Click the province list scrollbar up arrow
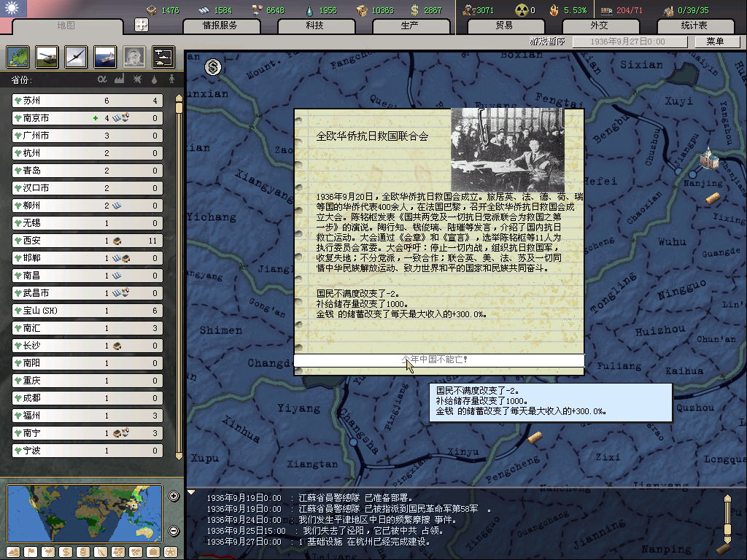 (x=179, y=98)
